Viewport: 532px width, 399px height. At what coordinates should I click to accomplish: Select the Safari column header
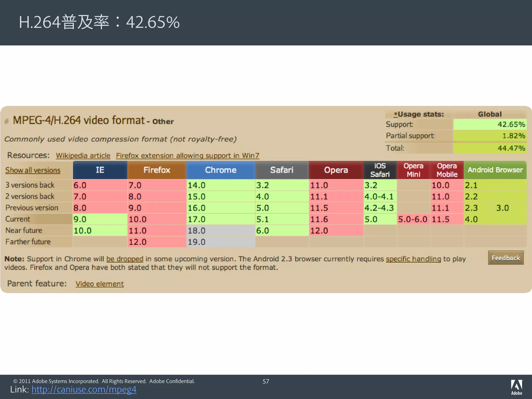pyautogui.click(x=282, y=170)
